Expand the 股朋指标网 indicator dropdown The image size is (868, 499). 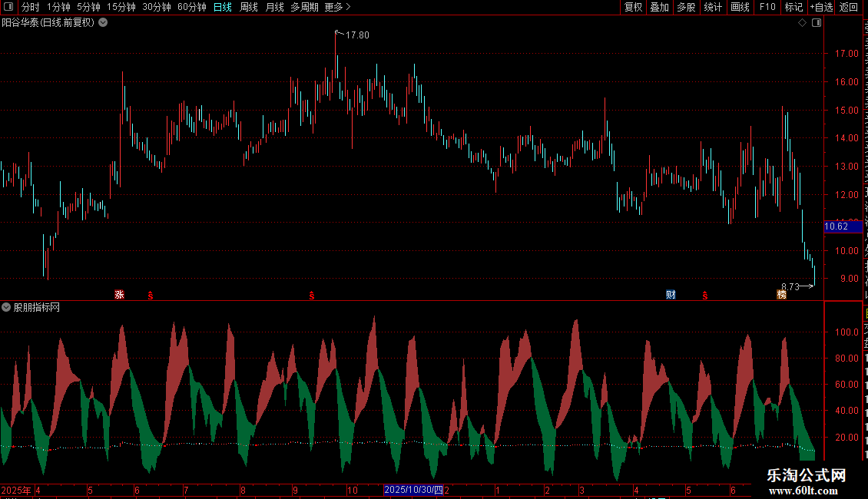click(6, 307)
